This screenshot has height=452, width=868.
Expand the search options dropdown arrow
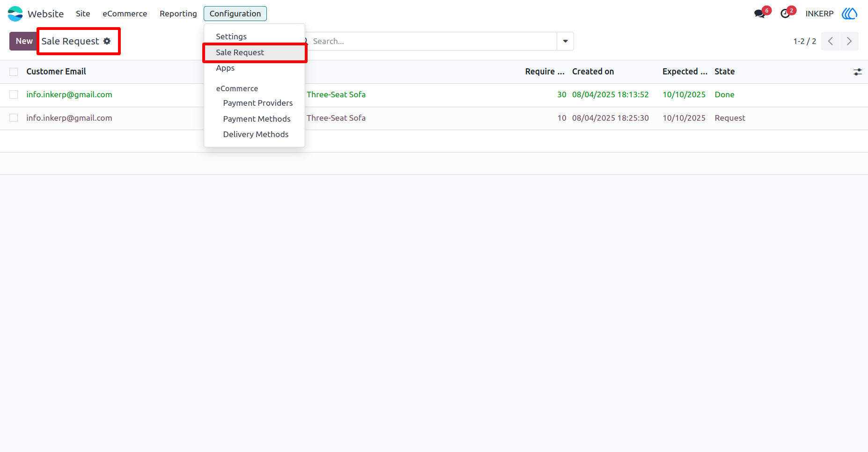[565, 41]
